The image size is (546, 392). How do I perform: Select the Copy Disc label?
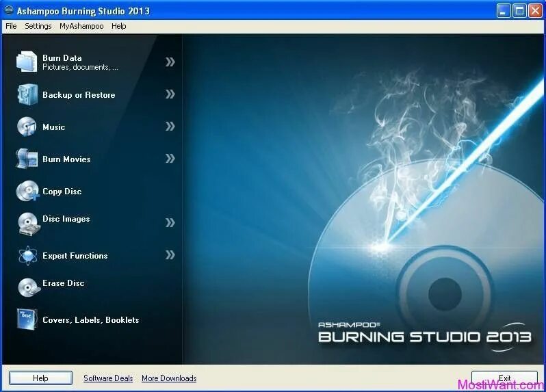(62, 192)
